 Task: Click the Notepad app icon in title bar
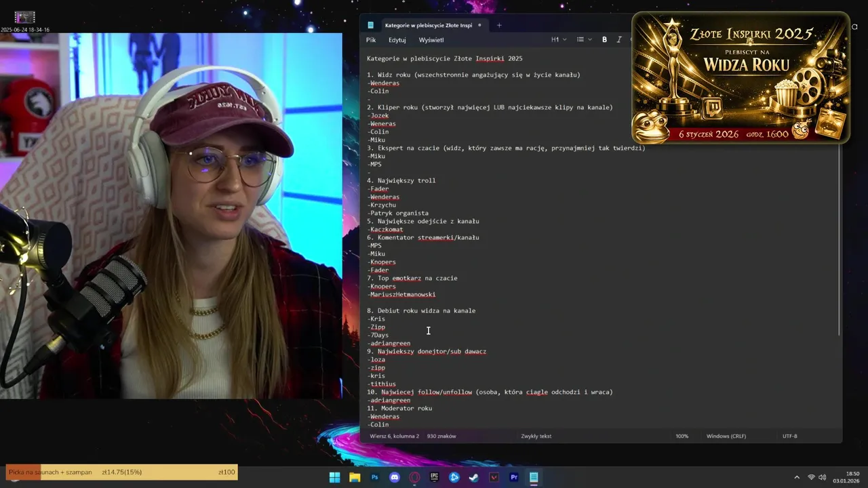[371, 25]
